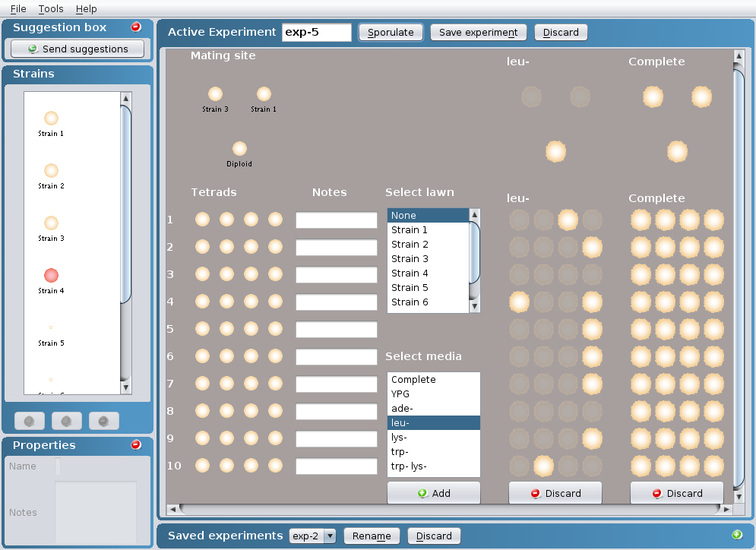Discard the Complete replica plate

pos(677,493)
